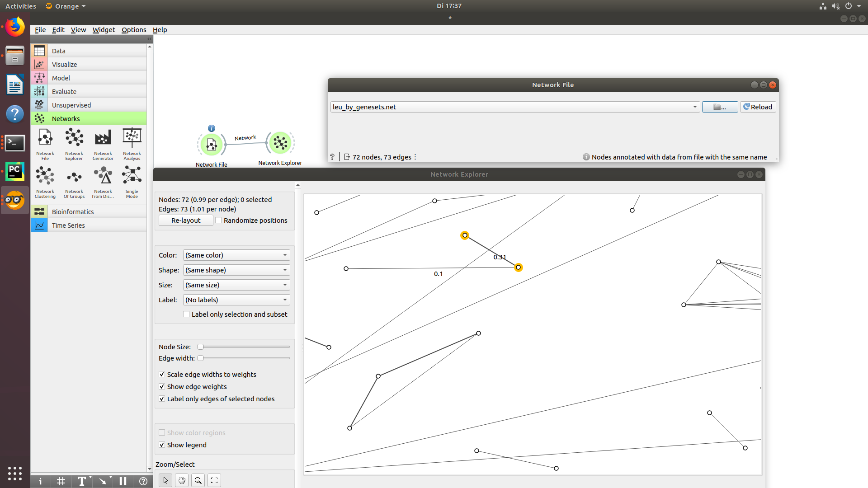Screen dimensions: 868x488
Task: Add the Network Of Groups widget
Action: (74, 182)
